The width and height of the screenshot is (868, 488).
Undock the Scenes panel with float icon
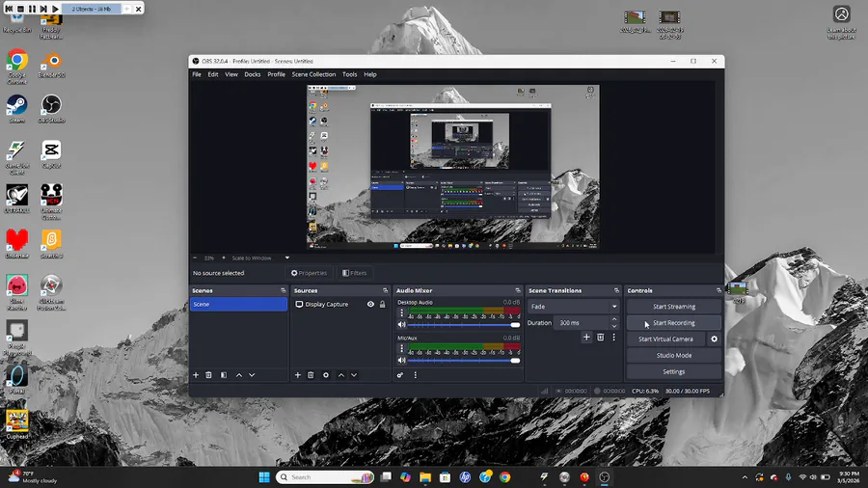(283, 290)
